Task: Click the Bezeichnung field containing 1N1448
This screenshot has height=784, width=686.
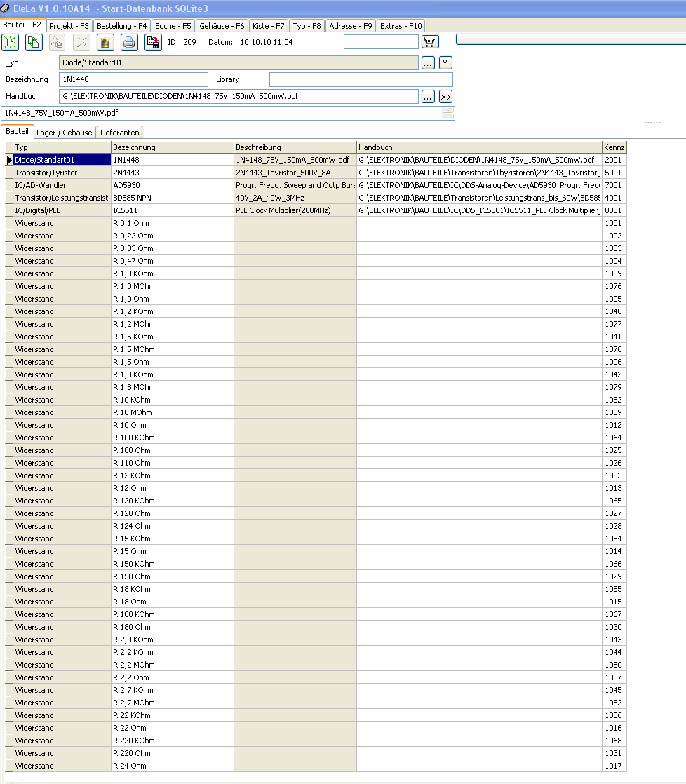Action: pos(133,79)
